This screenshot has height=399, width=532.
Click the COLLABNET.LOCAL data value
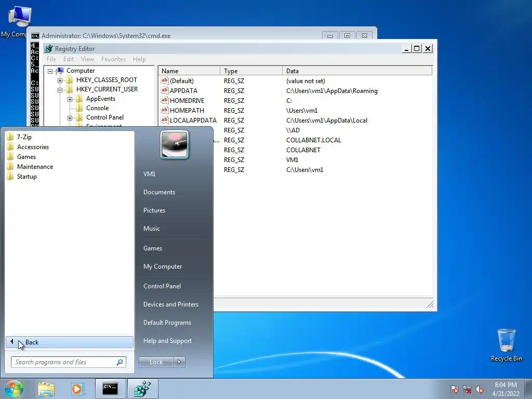[313, 140]
